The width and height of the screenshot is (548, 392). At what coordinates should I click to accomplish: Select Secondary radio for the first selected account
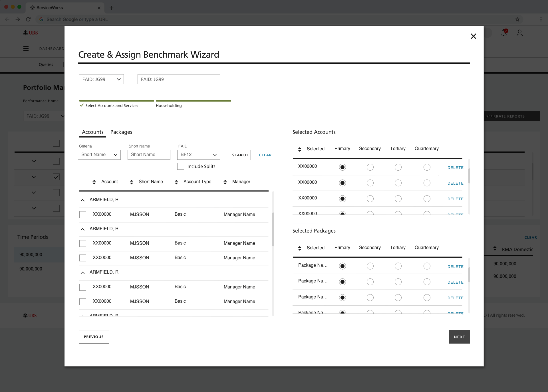coord(370,167)
